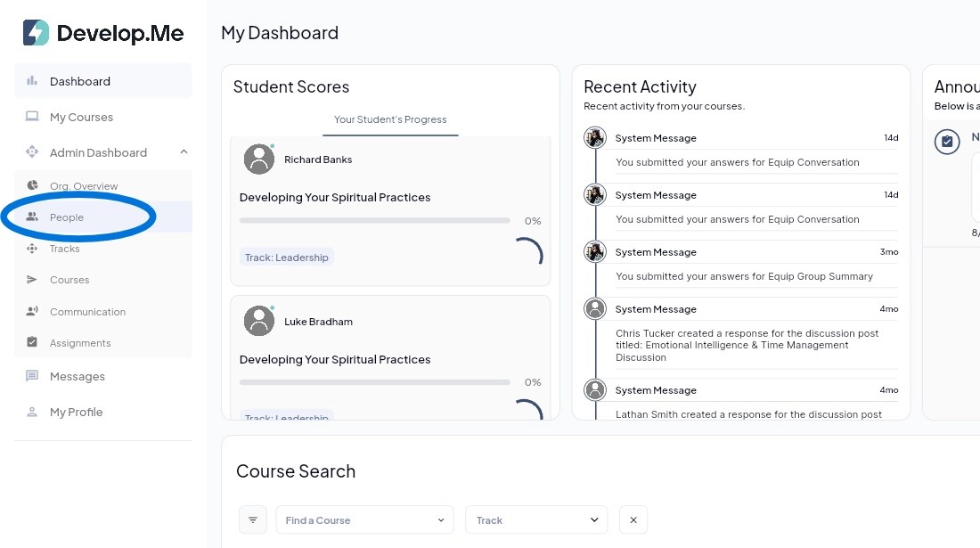Expand the Track dropdown
Screen dimensions: 980x548
[x=536, y=519]
